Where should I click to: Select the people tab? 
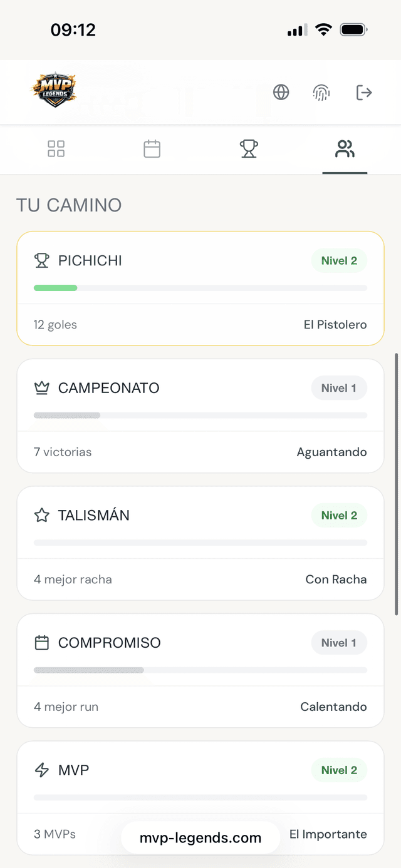click(x=345, y=149)
